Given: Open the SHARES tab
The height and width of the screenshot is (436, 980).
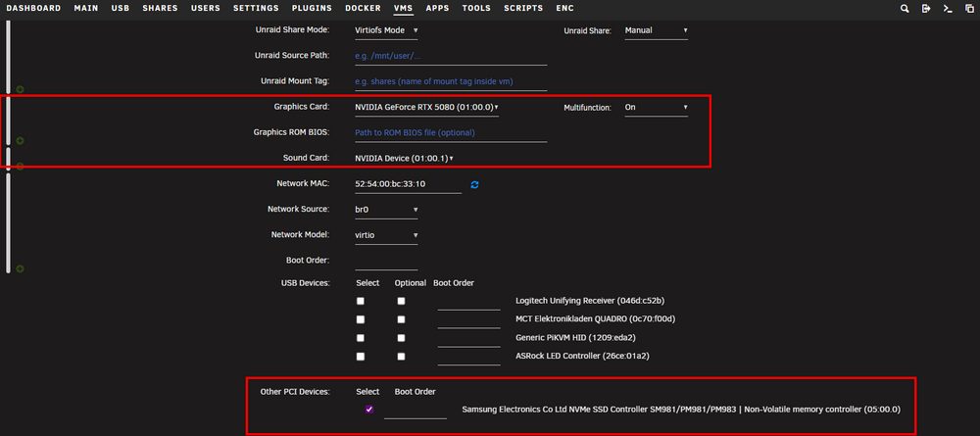Looking at the screenshot, I should [160, 9].
